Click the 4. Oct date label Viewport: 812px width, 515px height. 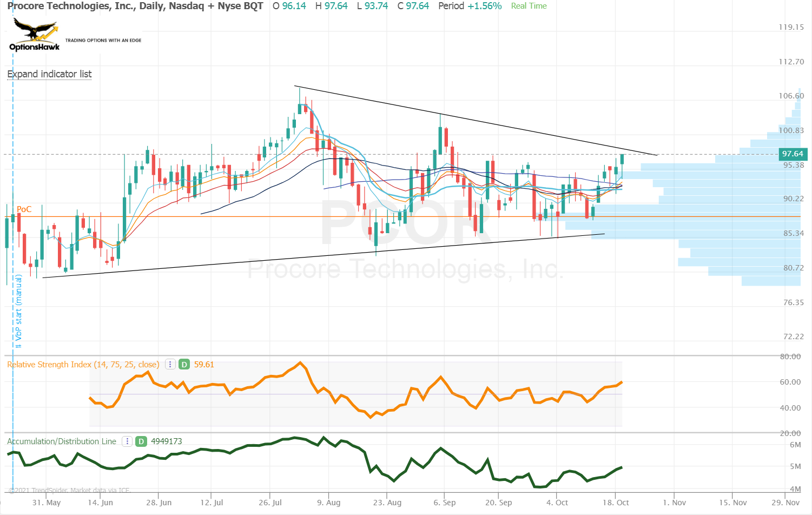click(x=557, y=503)
